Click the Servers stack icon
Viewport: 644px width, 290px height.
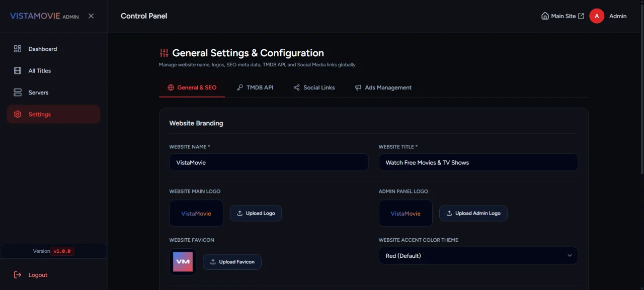pos(18,92)
